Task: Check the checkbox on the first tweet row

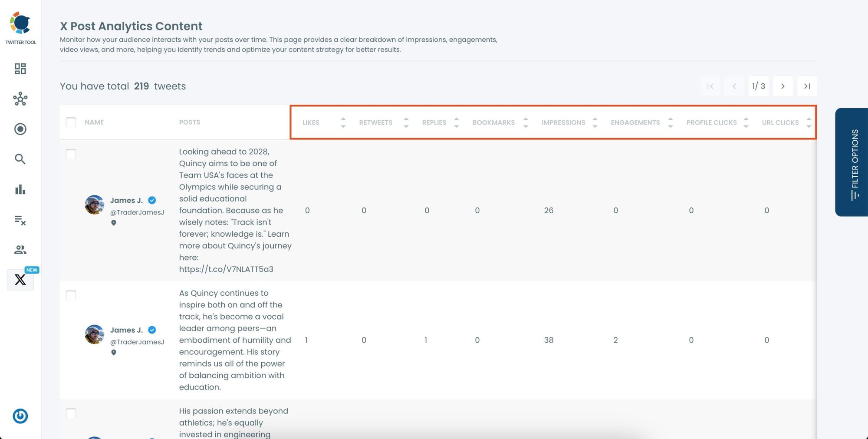Action: [71, 154]
